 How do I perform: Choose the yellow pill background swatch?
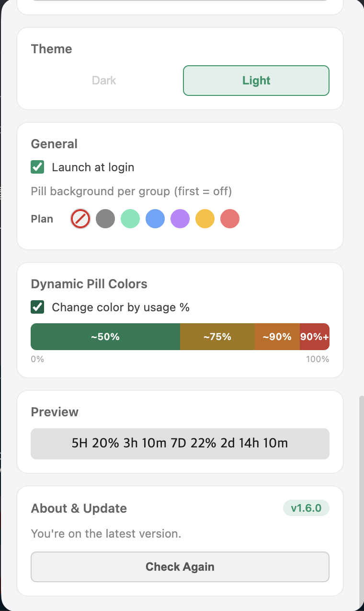click(205, 219)
